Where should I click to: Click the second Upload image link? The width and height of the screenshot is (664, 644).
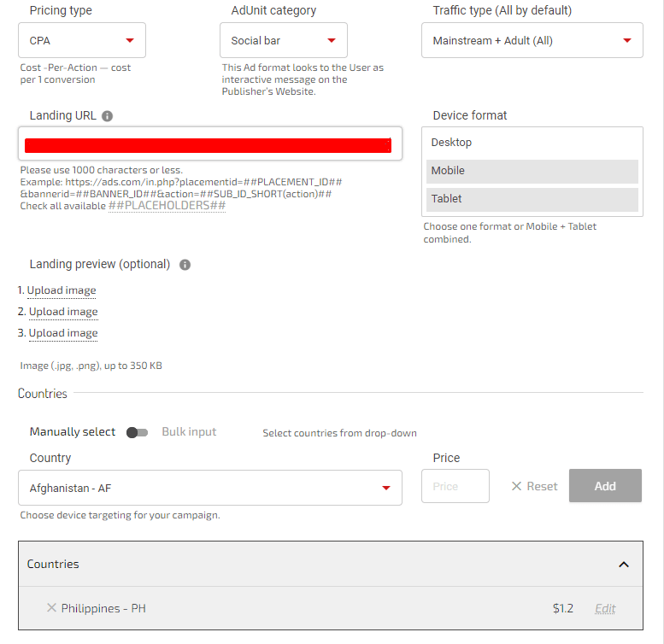coord(63,312)
